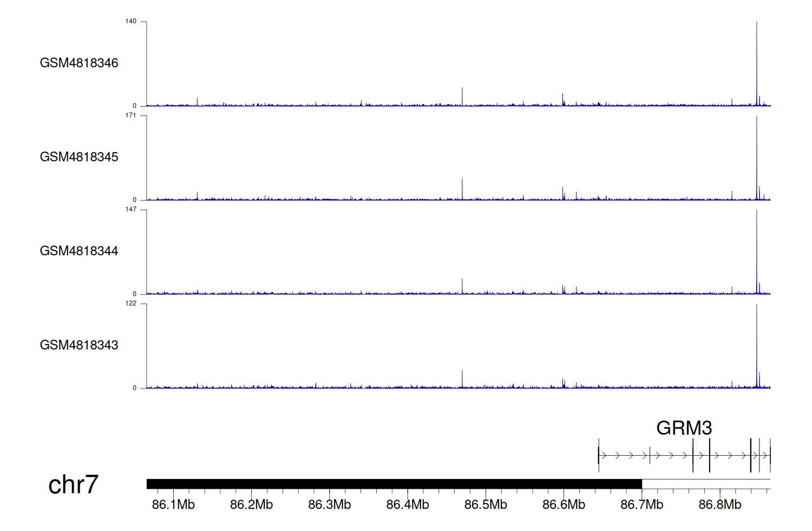Click the 86.4Mb coordinate label
Image resolution: width=812 pixels, height=531 pixels.
pos(407,504)
